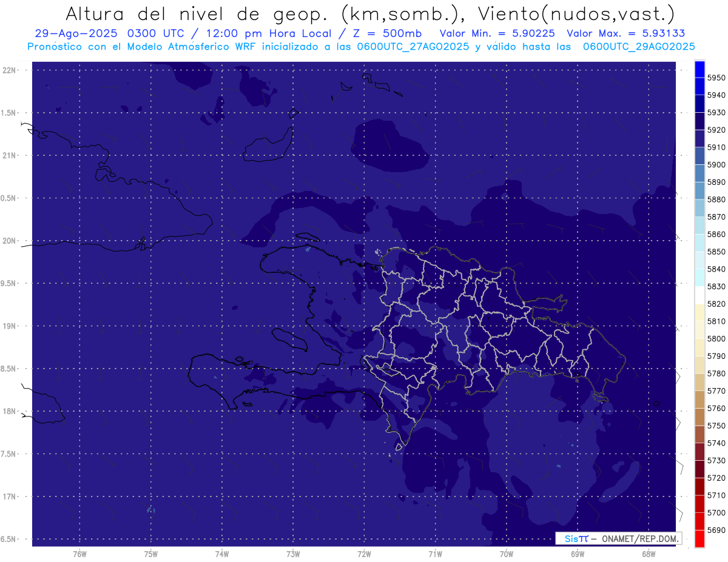Click the 73W longitude axis label

pos(293,554)
